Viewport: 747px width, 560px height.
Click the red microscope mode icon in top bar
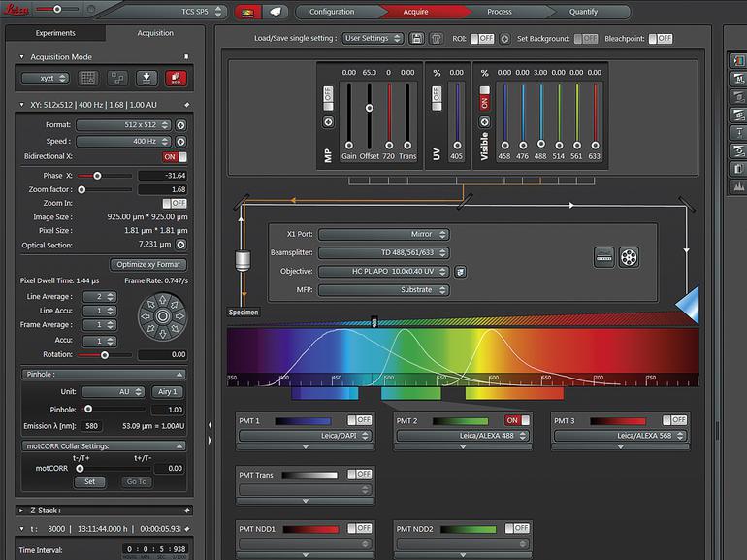click(x=247, y=12)
